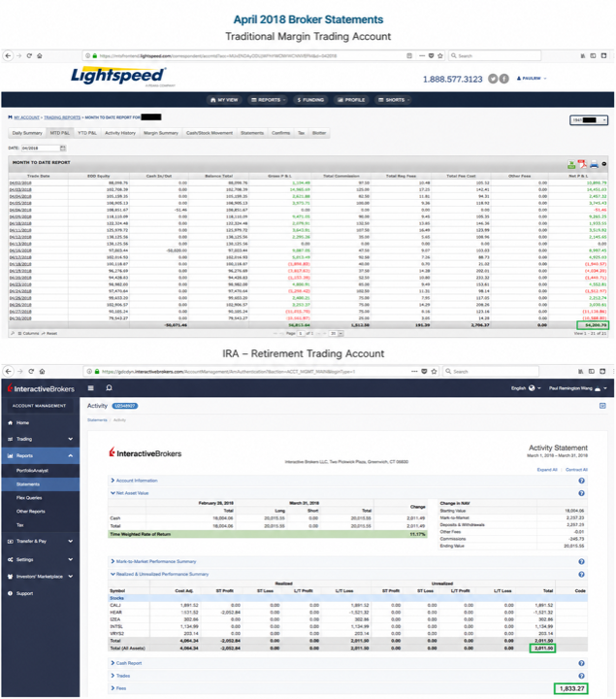This screenshot has width=616, height=699.
Task: Download Lightspeed report as PDF
Action: 582,164
